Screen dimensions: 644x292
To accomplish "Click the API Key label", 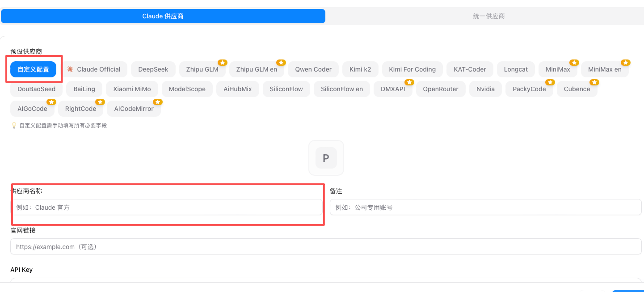I will tap(21, 270).
